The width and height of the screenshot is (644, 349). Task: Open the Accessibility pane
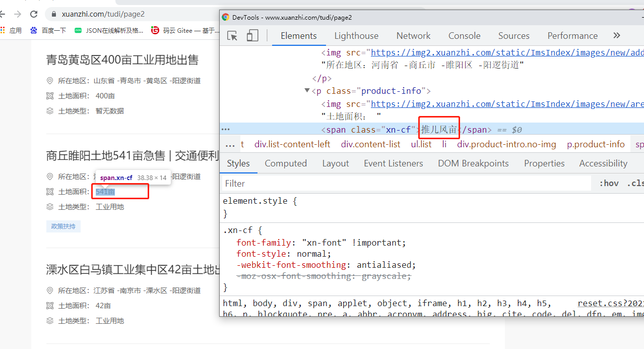[x=603, y=163]
